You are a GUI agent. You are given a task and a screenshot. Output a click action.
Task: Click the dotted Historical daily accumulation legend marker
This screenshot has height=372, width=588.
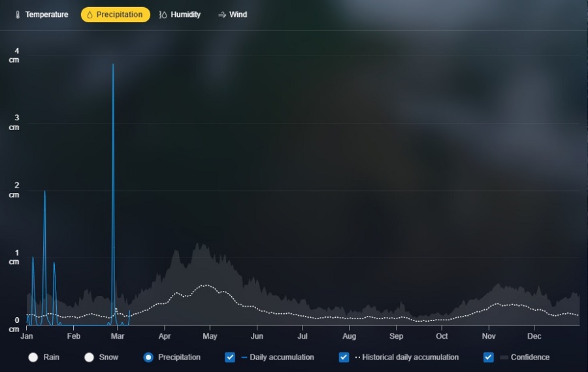pos(357,358)
